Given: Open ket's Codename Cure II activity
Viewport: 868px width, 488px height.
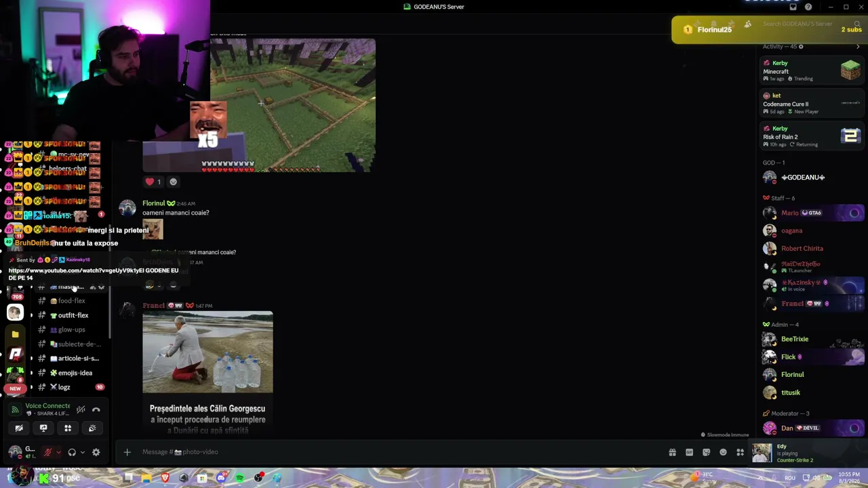Looking at the screenshot, I should [x=812, y=104].
